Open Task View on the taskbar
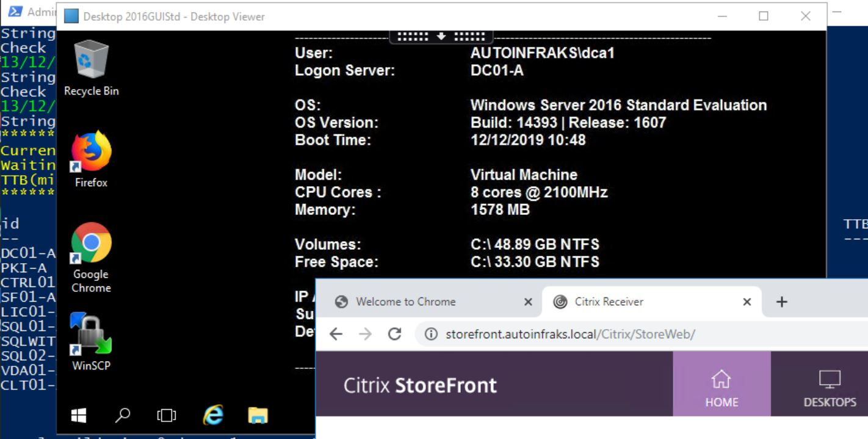Screen dimensions: 868x439 click(x=166, y=415)
